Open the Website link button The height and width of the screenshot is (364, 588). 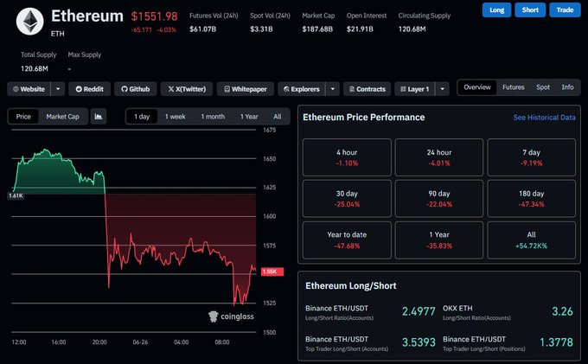[29, 89]
